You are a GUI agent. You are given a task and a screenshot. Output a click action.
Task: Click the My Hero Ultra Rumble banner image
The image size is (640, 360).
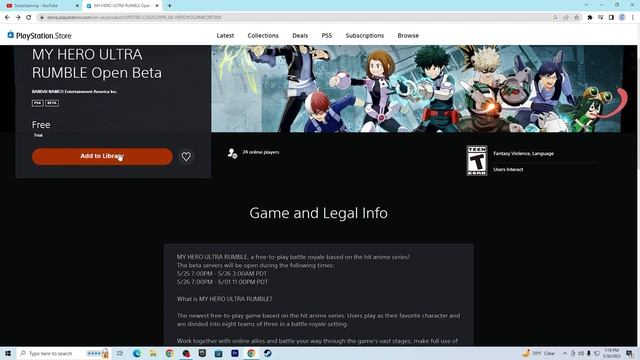coord(417,89)
